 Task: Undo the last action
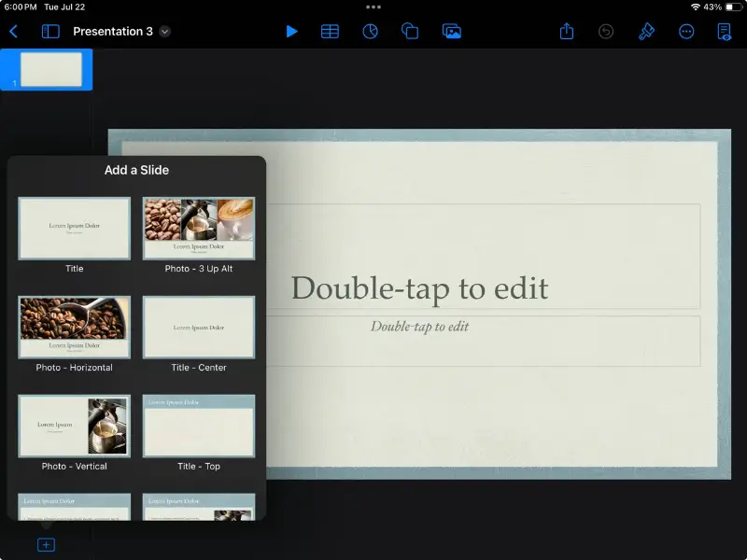(x=605, y=32)
